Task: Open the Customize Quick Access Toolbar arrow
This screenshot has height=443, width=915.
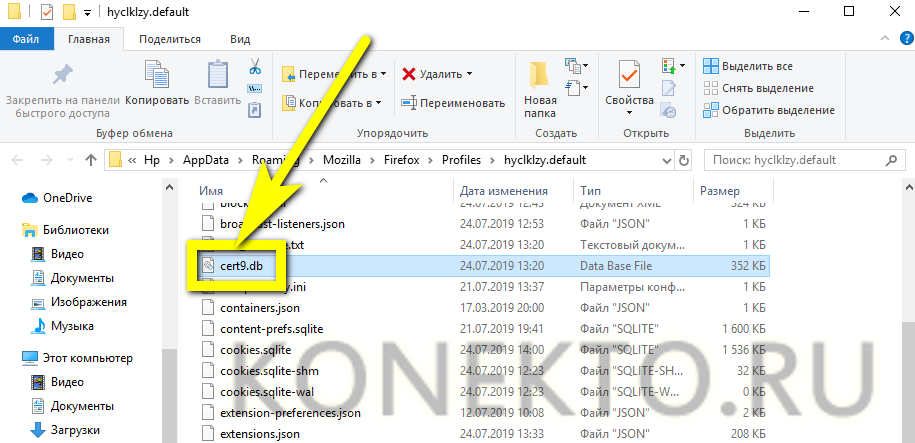Action: tap(88, 12)
